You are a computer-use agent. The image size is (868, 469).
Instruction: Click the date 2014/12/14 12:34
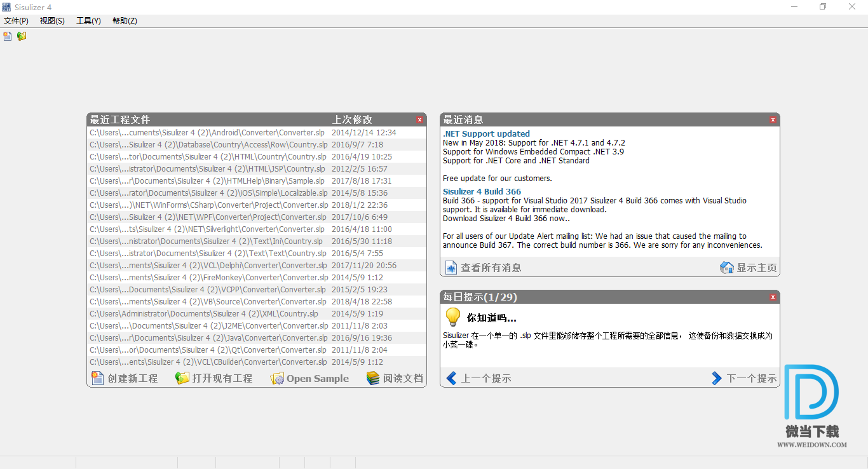[x=364, y=133]
